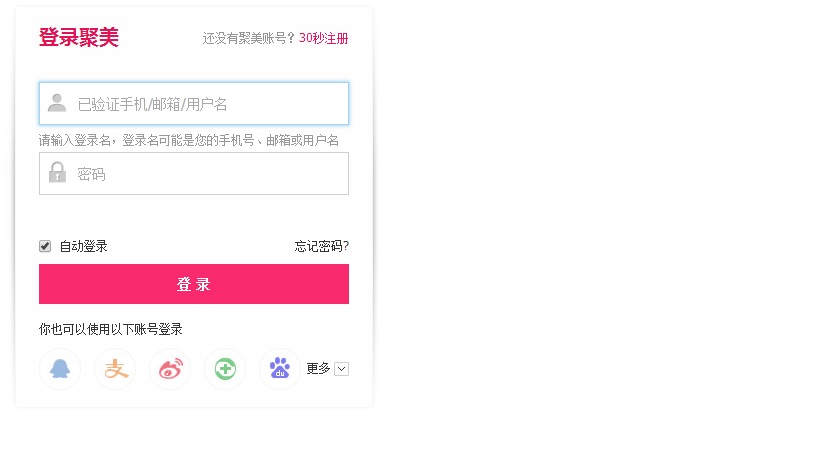Choose the Alipay 支 login icon
This screenshot has width=816, height=460.
coord(115,369)
